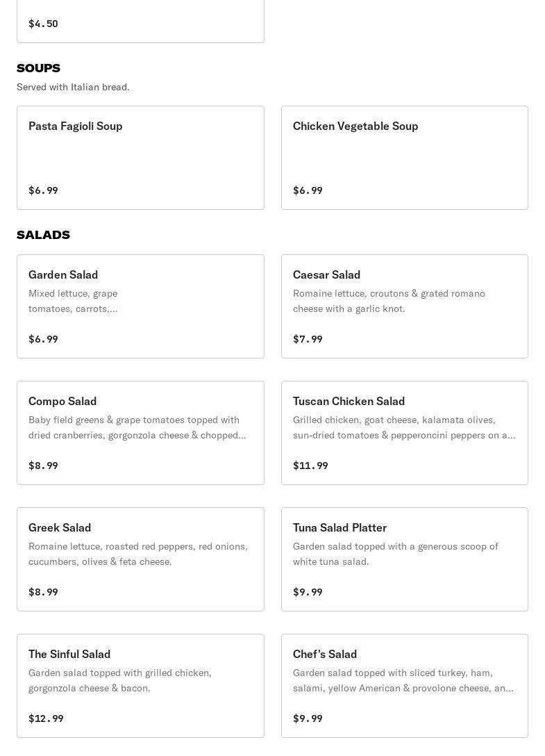
Task: Click the truncated Chef's Salad description text
Action: click(403, 680)
